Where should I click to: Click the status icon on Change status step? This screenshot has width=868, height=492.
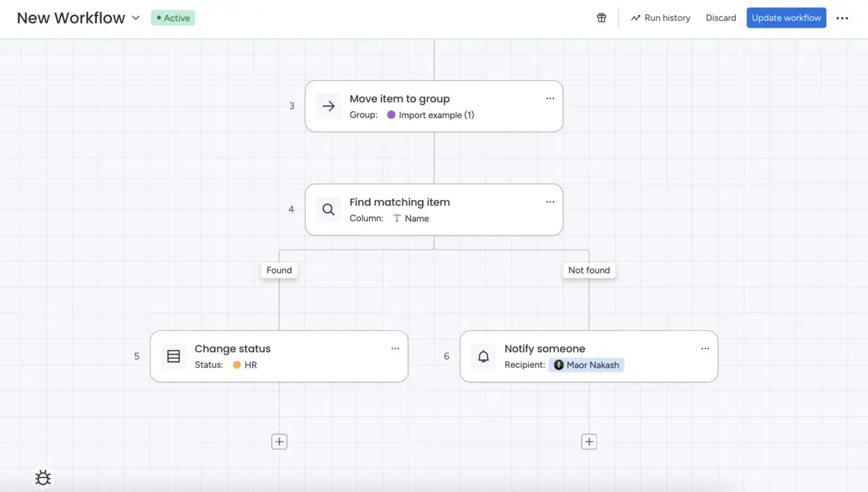coord(174,356)
